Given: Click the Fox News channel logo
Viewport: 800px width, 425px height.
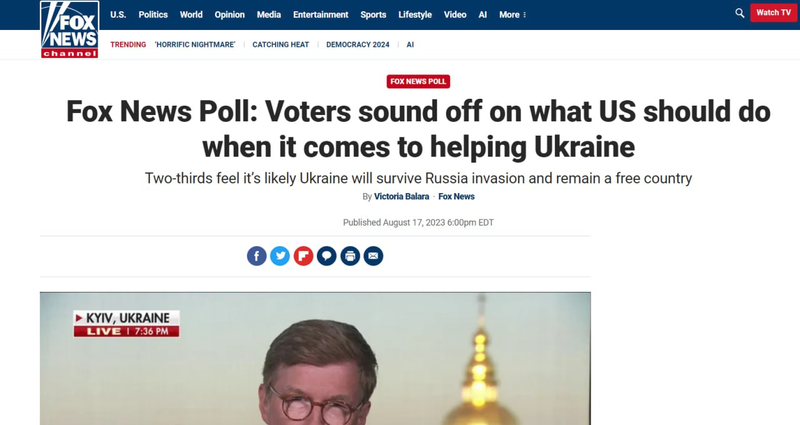Looking at the screenshot, I should (x=69, y=29).
